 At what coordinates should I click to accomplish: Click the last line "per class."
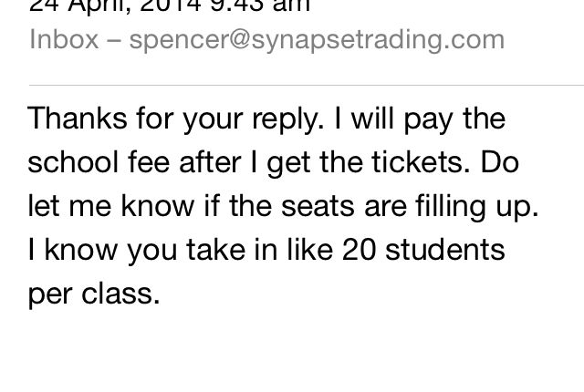click(93, 294)
